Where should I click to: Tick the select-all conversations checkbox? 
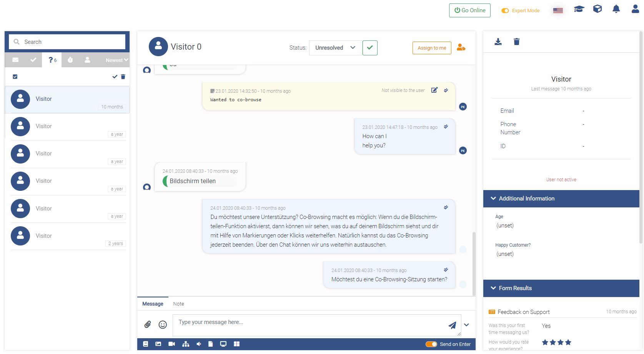(x=15, y=77)
